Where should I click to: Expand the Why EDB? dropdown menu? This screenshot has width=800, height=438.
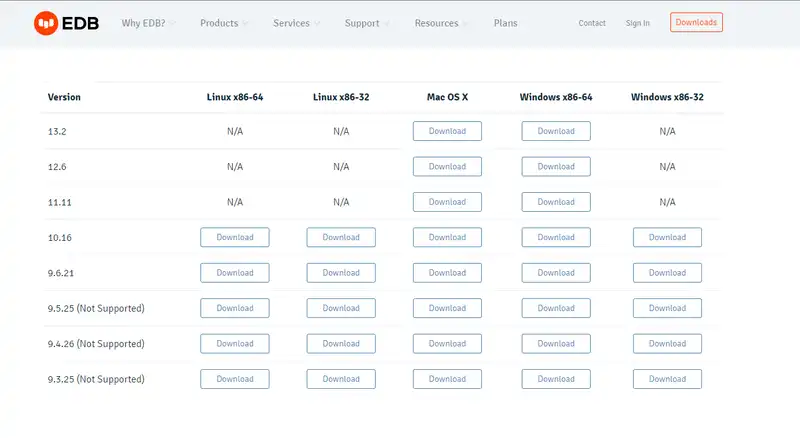coord(148,23)
